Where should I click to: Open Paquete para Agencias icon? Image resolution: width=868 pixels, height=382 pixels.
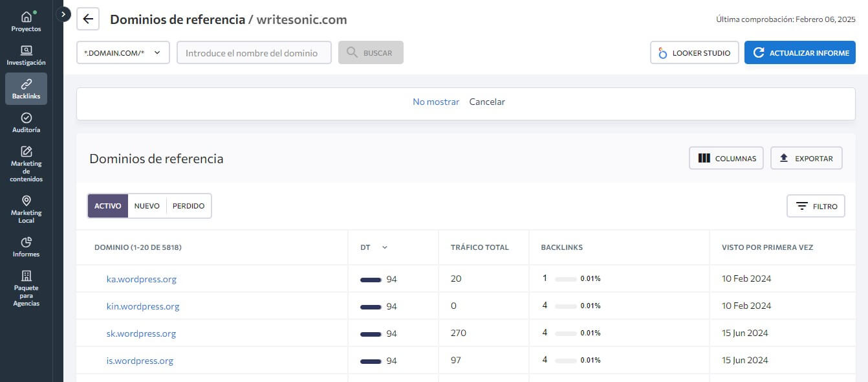coord(26,276)
